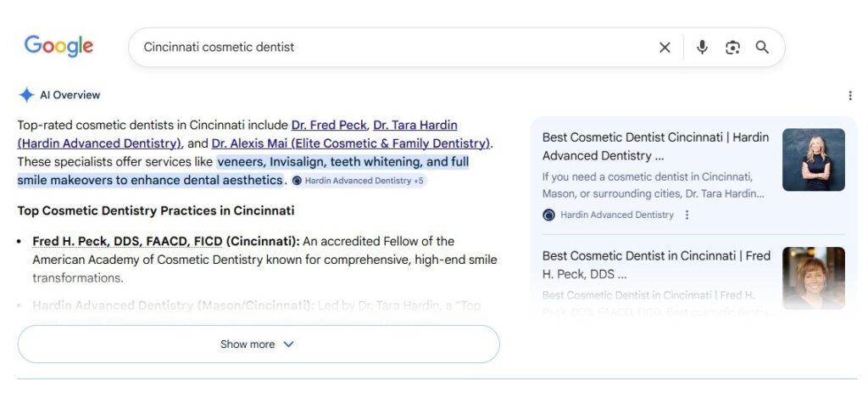
Task: Open Dr. Tara Hardin (Hardin Advanced Dentistry) link
Action: click(x=237, y=134)
